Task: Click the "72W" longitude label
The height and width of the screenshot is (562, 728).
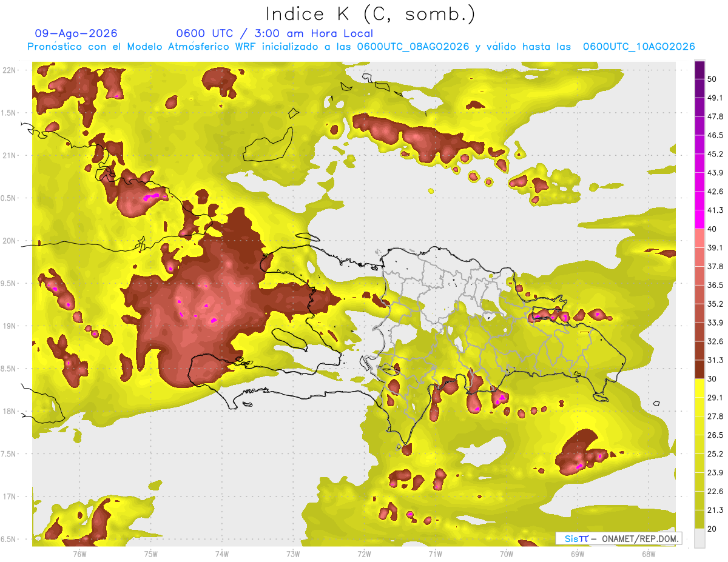Action: pyautogui.click(x=364, y=554)
